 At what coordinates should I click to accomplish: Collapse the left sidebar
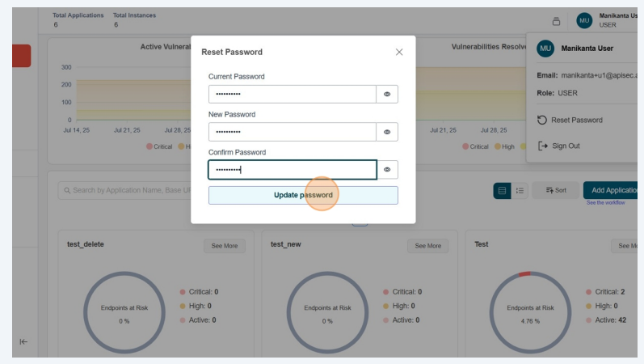23,341
